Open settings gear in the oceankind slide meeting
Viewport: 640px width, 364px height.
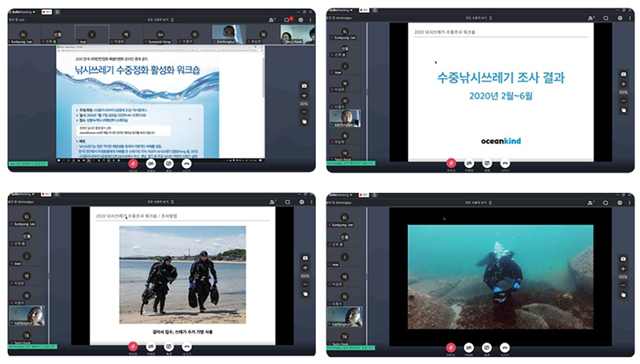coord(620,18)
